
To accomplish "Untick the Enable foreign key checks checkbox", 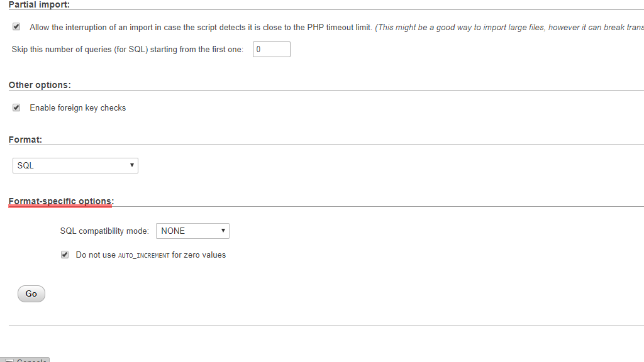I will 16,107.
